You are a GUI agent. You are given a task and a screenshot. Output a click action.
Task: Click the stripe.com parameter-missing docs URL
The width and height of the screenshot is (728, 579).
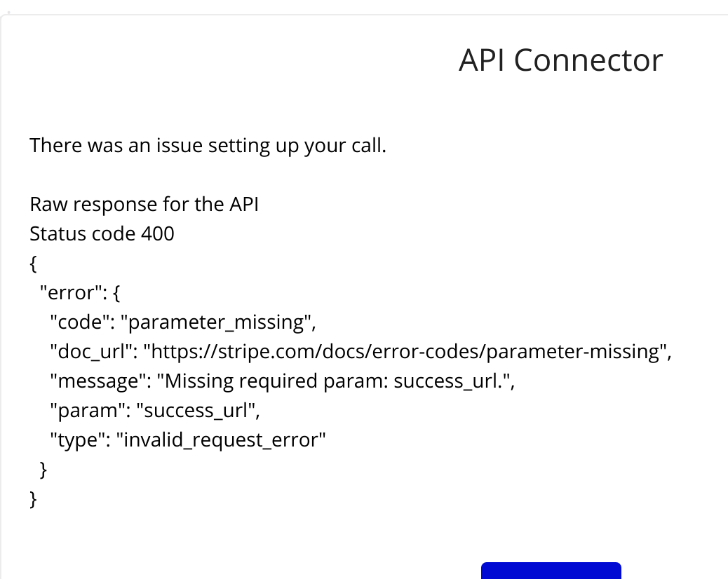coord(406,352)
